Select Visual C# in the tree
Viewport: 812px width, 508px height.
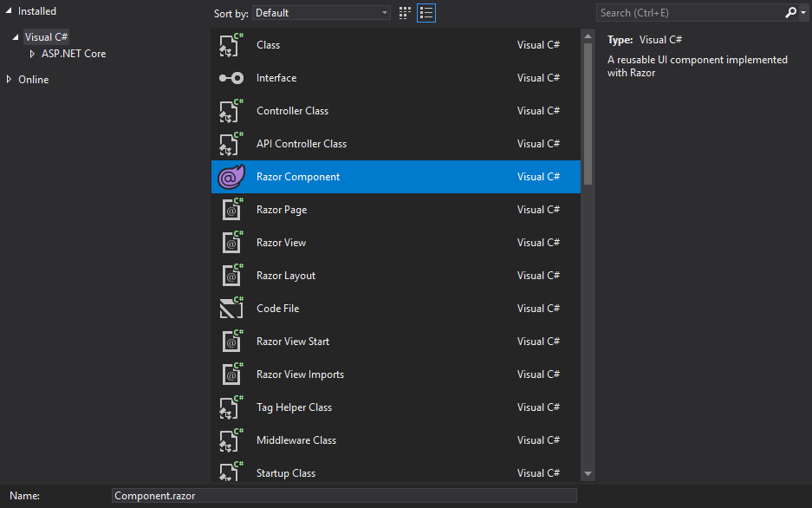[x=46, y=36]
